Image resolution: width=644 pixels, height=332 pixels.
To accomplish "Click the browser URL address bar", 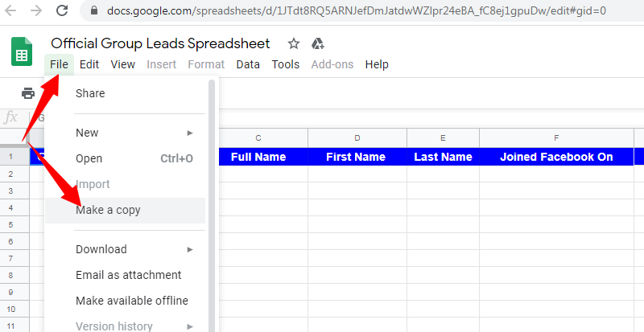I will [362, 12].
